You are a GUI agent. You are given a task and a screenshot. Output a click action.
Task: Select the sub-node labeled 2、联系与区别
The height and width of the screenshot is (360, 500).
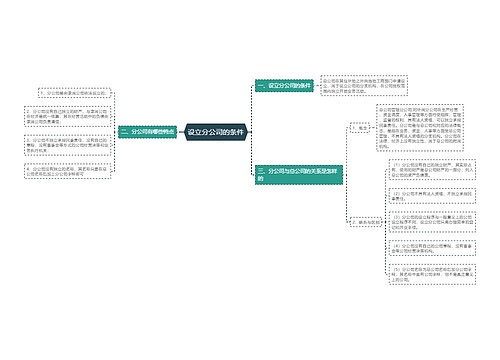click(366, 222)
